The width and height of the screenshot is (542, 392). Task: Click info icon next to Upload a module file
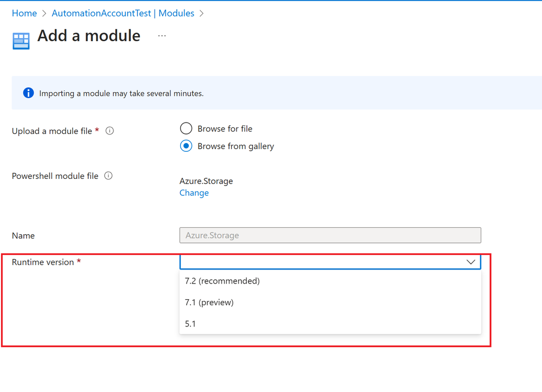(x=110, y=131)
